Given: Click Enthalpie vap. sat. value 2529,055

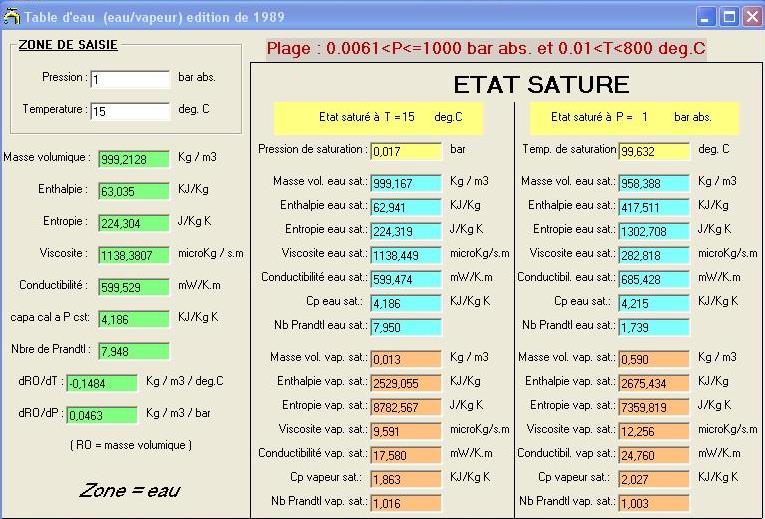Looking at the screenshot, I should pos(406,383).
